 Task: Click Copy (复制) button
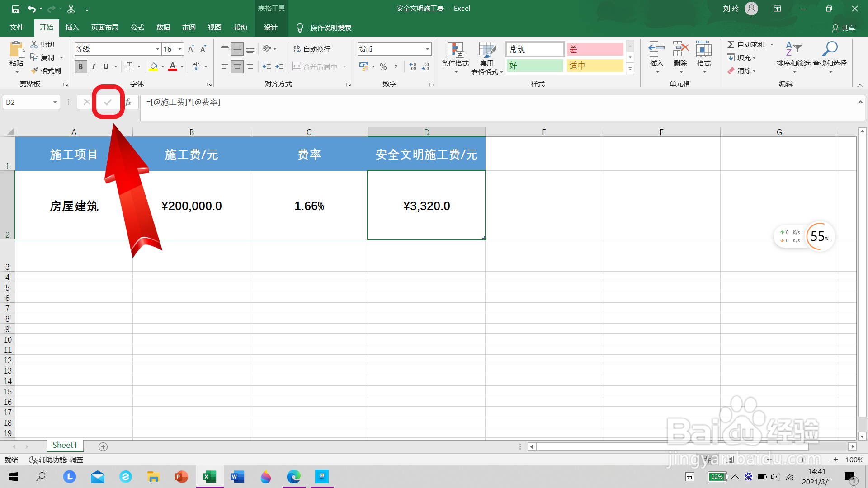pos(42,57)
